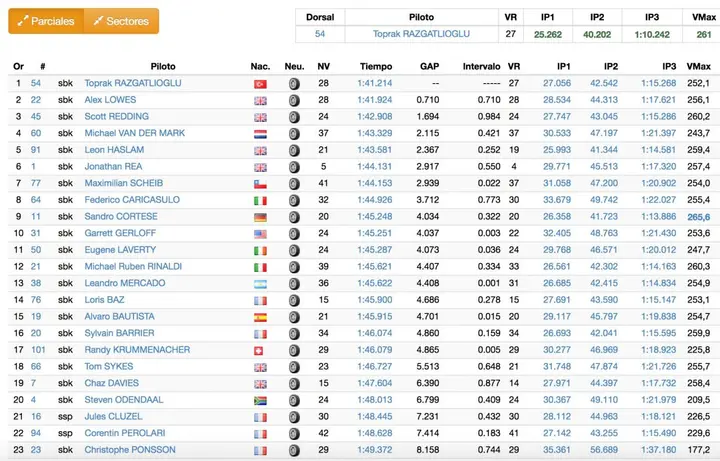
Task: Open Steven ODENDAAL link
Action: (x=124, y=400)
